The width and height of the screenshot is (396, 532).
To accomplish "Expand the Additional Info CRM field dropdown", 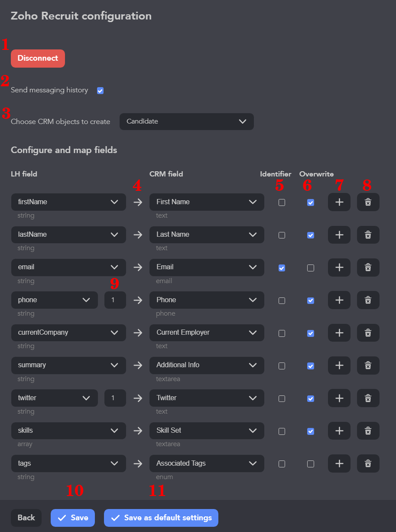I will tap(207, 366).
